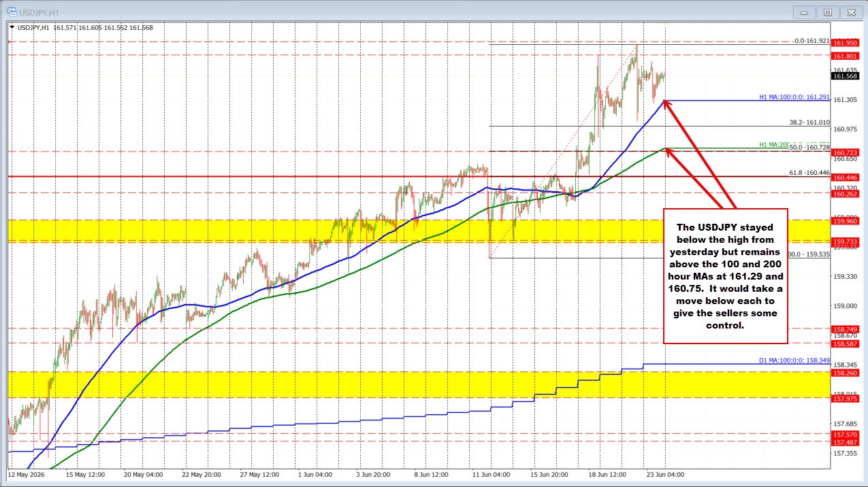The width and height of the screenshot is (868, 487).
Task: Click the red price tag 160.262
Action: click(x=846, y=193)
